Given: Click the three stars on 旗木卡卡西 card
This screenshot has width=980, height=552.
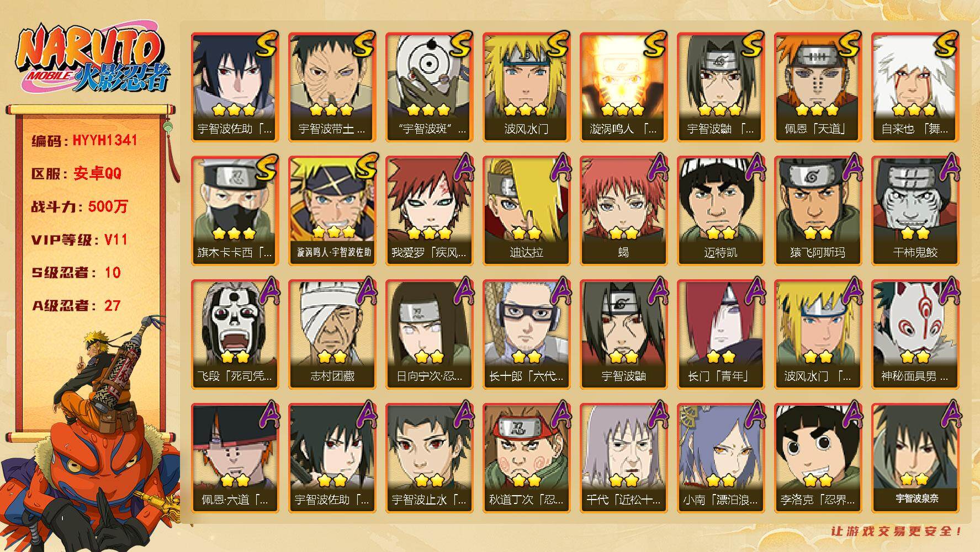Looking at the screenshot, I should click(235, 233).
